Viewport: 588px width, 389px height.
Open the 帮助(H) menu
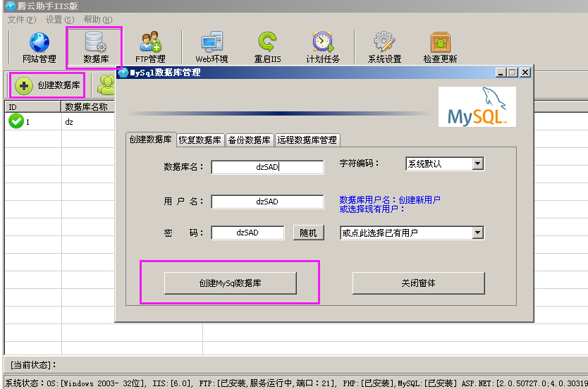[x=98, y=20]
